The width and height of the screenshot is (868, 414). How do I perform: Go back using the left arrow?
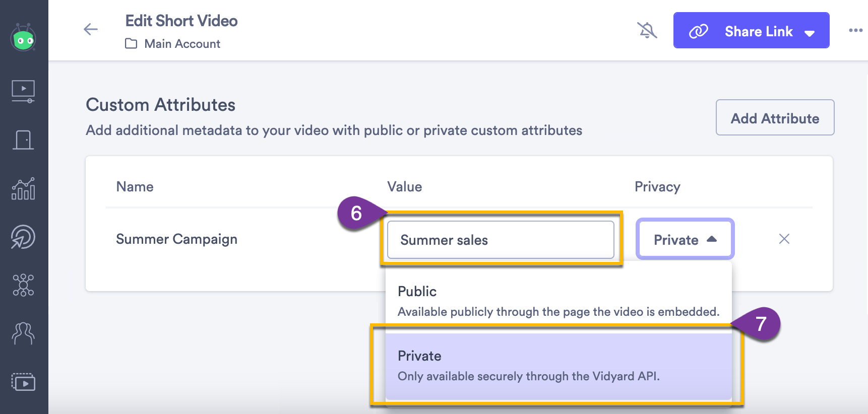coord(91,29)
